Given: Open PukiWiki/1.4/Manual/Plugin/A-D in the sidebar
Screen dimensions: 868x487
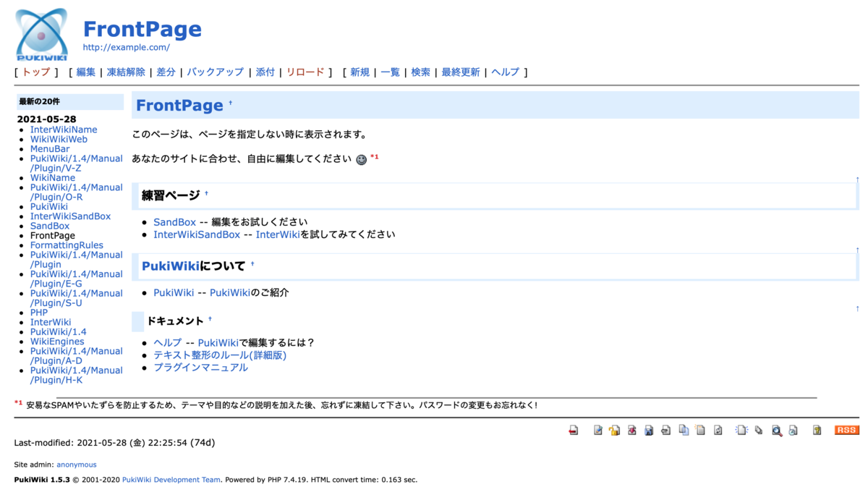Looking at the screenshot, I should pos(77,356).
